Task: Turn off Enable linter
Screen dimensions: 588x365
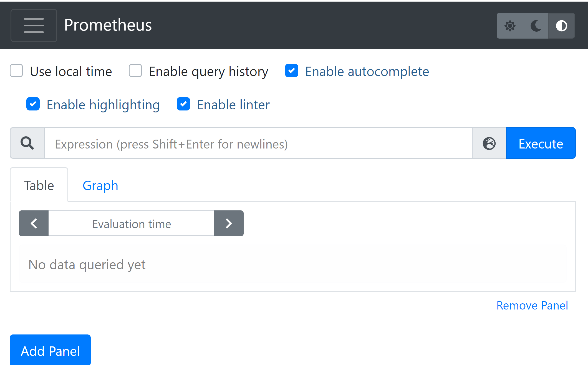Action: point(183,104)
